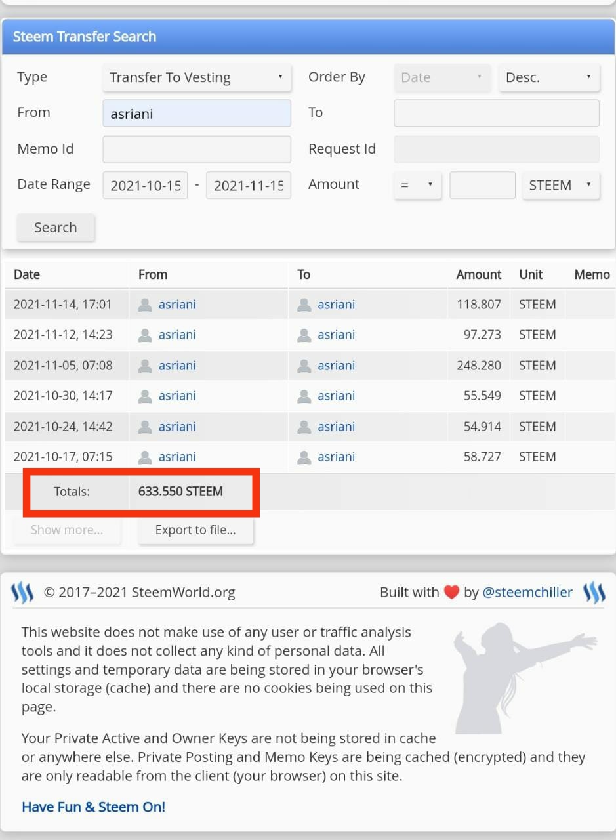616x840 pixels.
Task: Select the amount cell 58.727
Action: point(482,457)
